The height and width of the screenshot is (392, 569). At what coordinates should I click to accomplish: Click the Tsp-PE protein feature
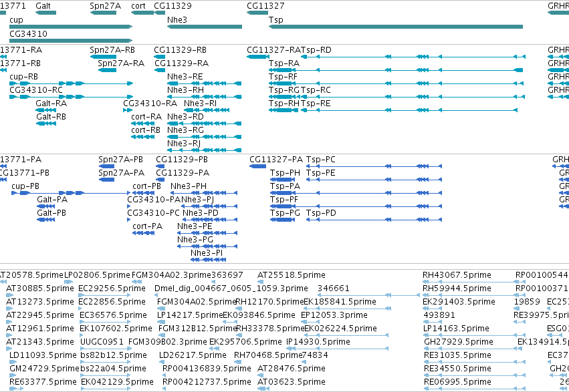374,180
